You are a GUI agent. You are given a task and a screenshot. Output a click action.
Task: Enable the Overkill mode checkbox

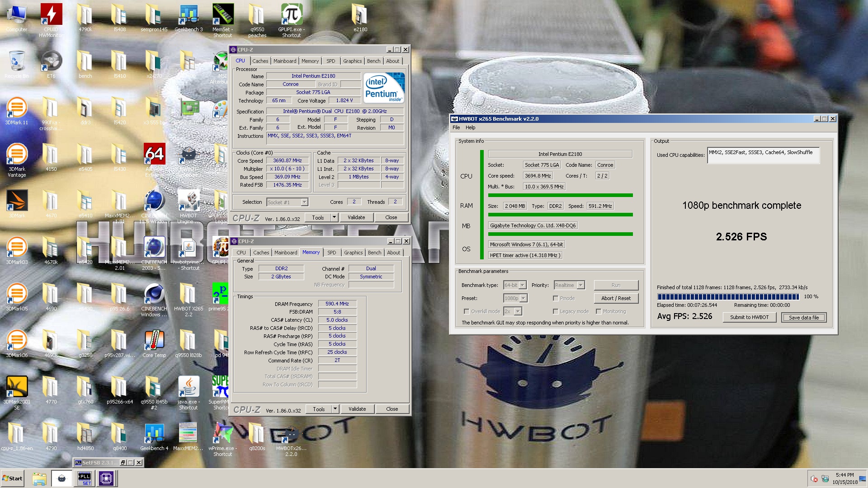467,311
